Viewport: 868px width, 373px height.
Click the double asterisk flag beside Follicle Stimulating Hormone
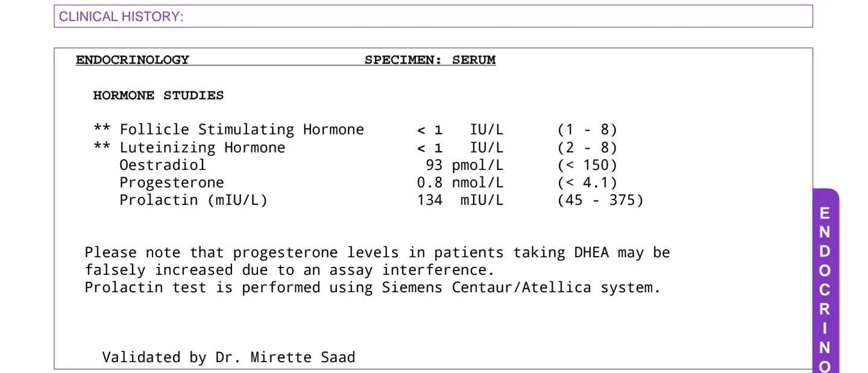click(x=102, y=130)
